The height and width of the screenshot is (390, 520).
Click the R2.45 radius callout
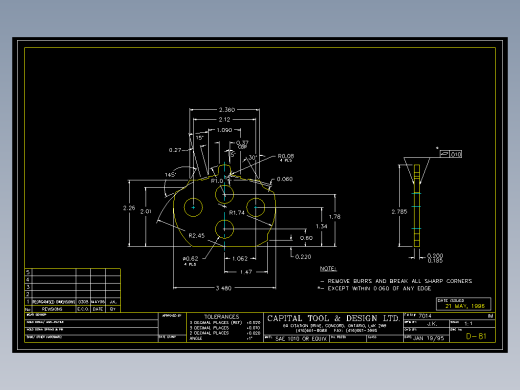click(197, 235)
